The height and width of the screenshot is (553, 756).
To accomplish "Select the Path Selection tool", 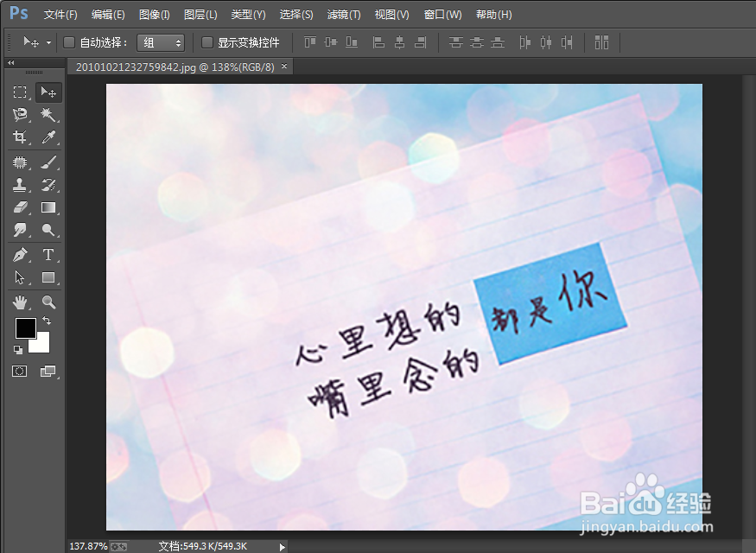I will tap(20, 277).
